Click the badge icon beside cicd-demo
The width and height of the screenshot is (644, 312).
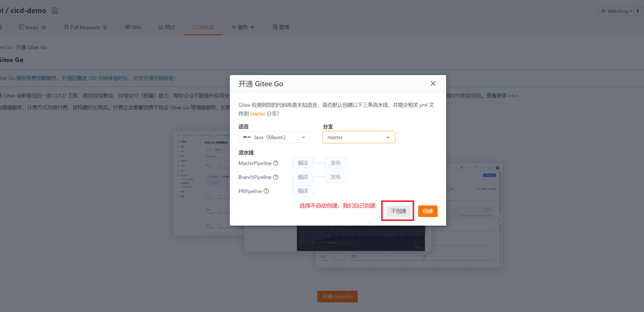55,11
